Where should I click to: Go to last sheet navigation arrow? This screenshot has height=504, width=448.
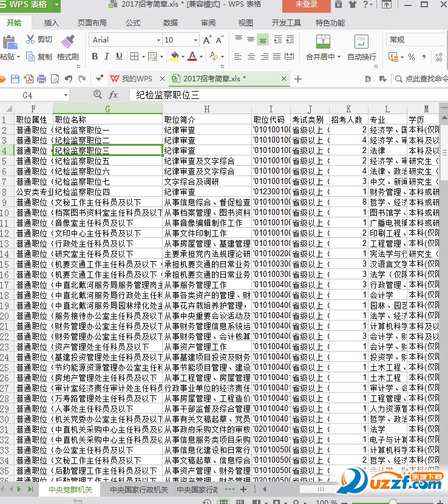pyautogui.click(x=30, y=489)
